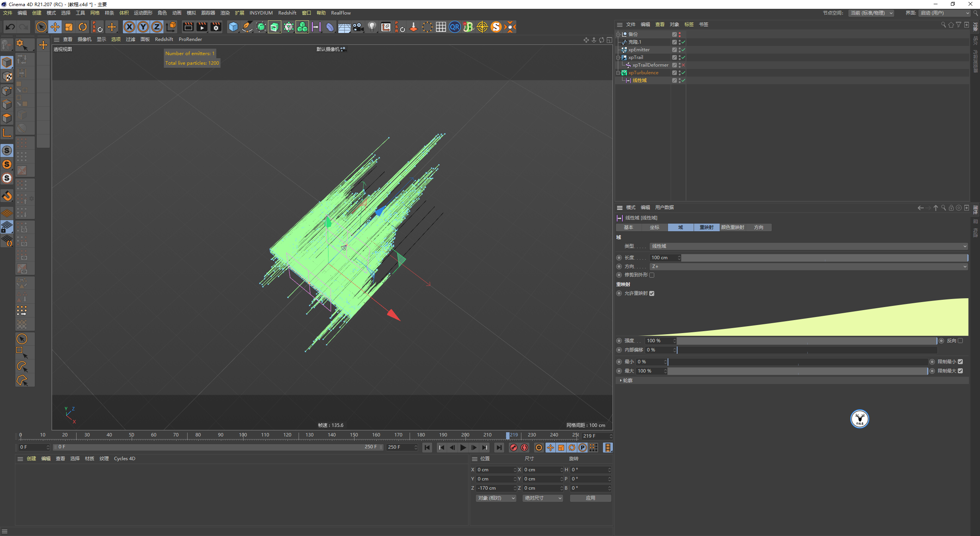
Task: Select the Rotate tool in top toolbar
Action: click(83, 27)
